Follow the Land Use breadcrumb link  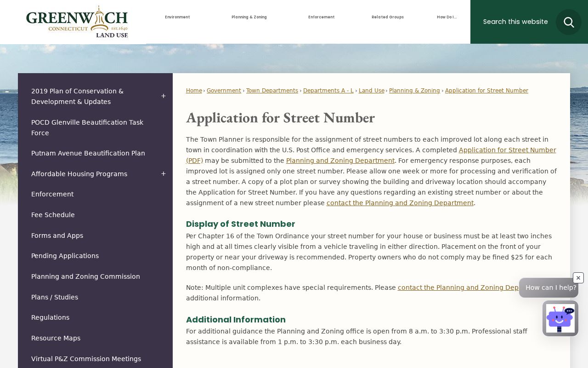pyautogui.click(x=372, y=91)
